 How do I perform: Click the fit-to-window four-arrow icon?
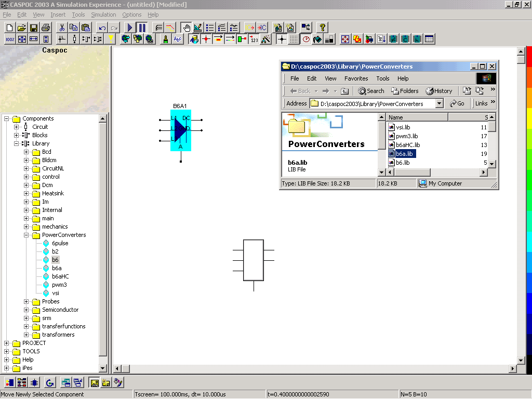coord(22,39)
